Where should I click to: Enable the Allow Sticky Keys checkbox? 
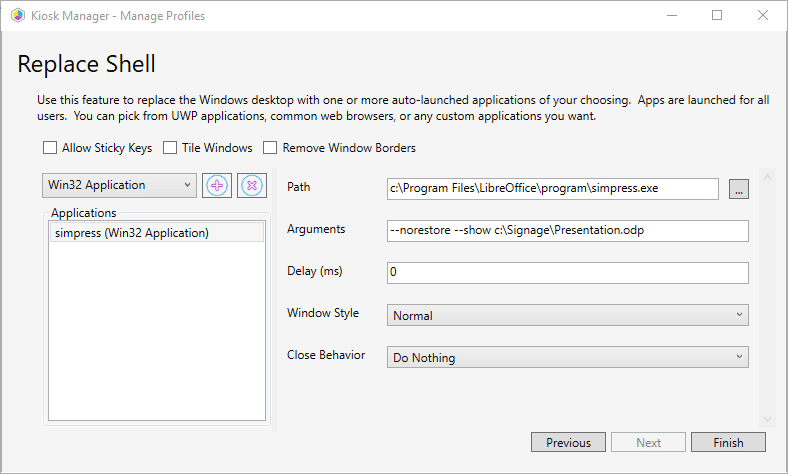pos(50,148)
